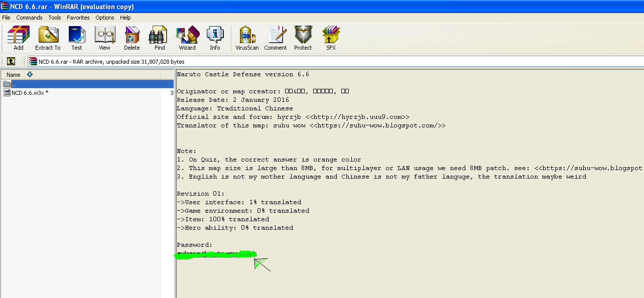Open the Options menu
The width and height of the screenshot is (644, 298).
pyautogui.click(x=105, y=18)
